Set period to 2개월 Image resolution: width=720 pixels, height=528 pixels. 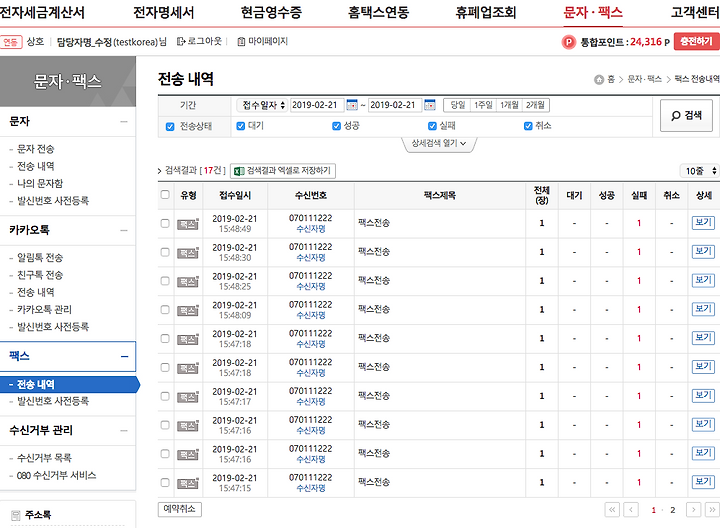pyautogui.click(x=535, y=105)
